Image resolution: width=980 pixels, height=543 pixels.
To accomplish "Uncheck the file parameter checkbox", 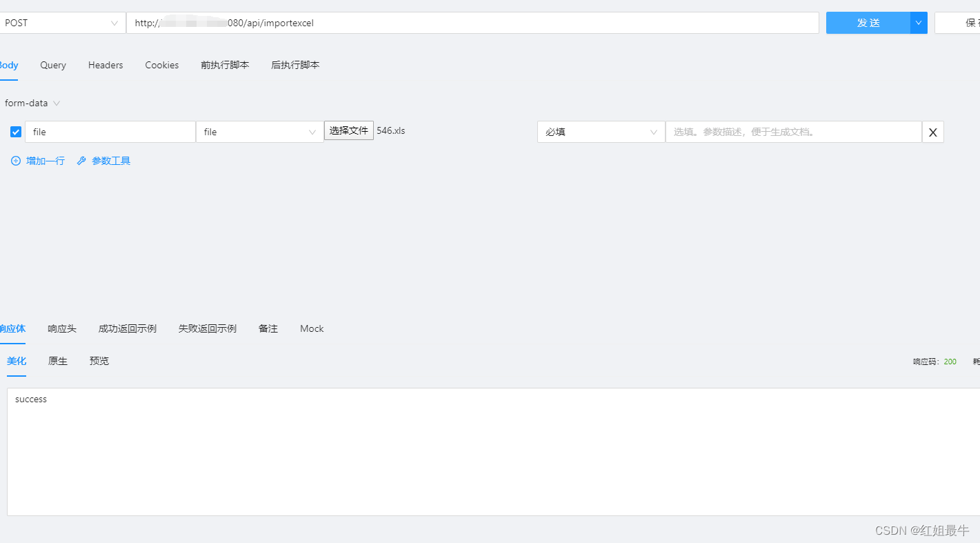I will click(15, 131).
